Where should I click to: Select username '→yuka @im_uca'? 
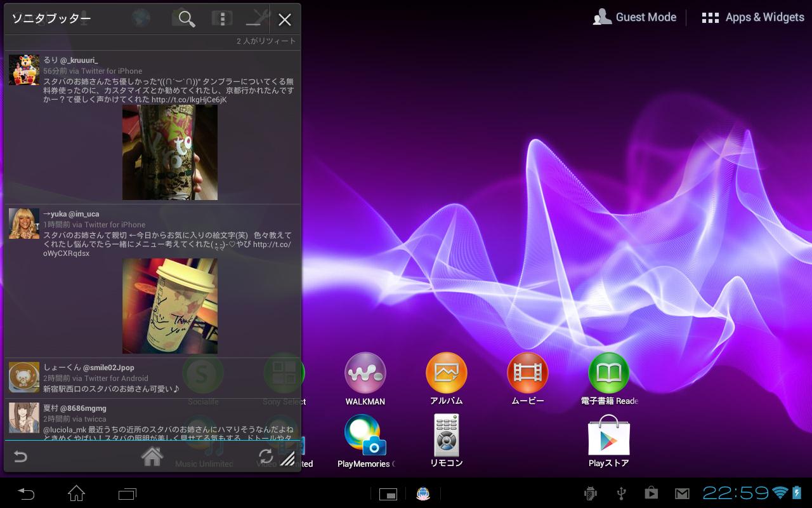coord(71,214)
